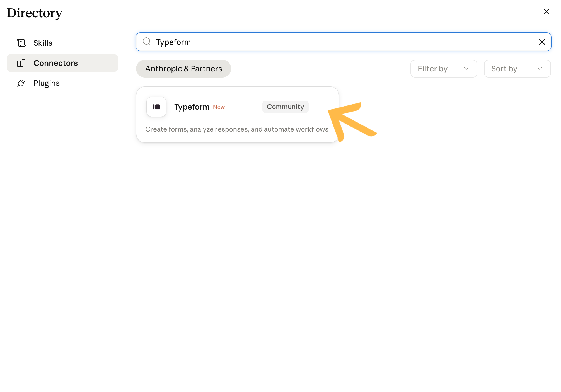561x392 pixels.
Task: Open the Plugins section
Action: [x=62, y=83]
